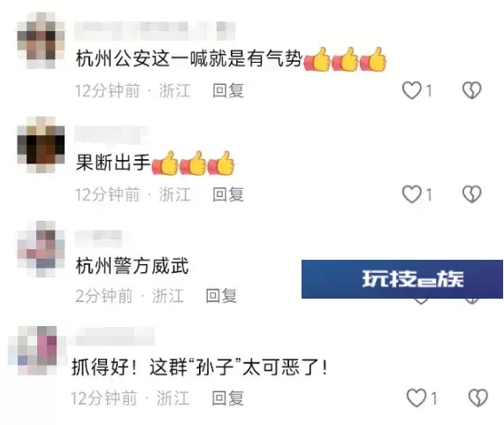The image size is (504, 425).
Task: Open avatar beside 杭州警方威武 comment
Action: [x=41, y=249]
